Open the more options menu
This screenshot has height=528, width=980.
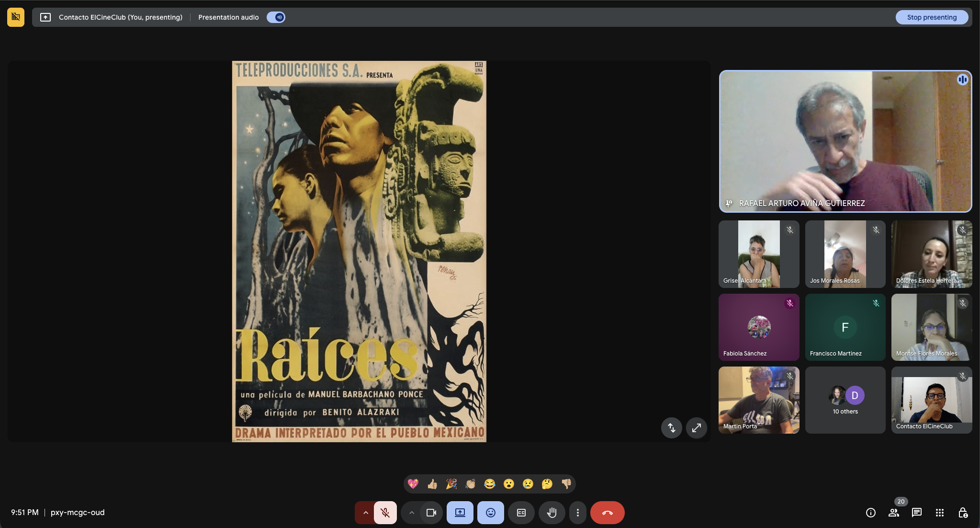[x=578, y=513]
